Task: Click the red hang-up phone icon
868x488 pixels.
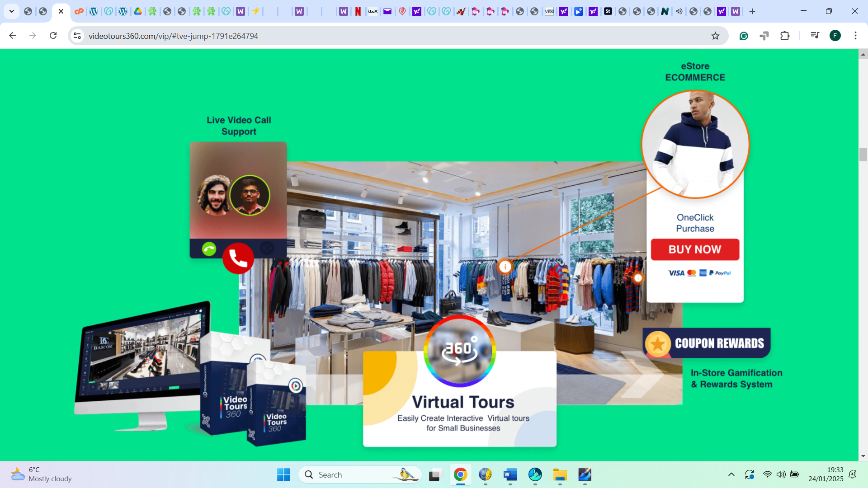Action: click(x=238, y=258)
